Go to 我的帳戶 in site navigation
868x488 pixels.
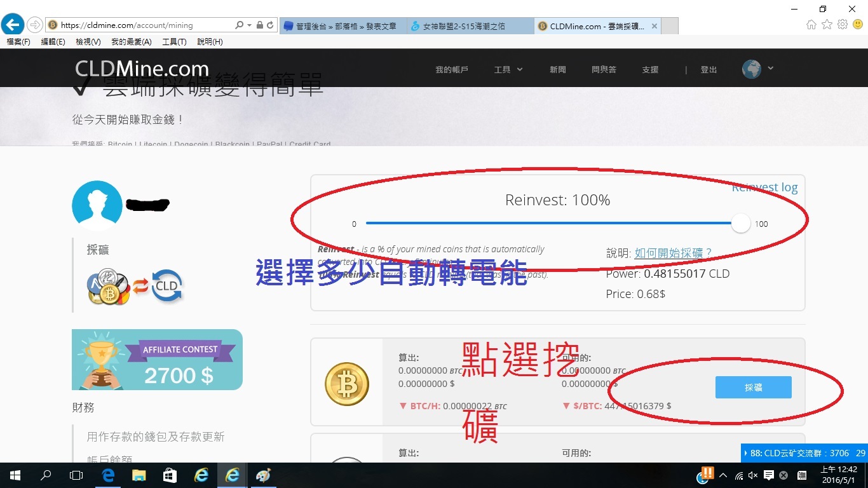click(x=452, y=70)
